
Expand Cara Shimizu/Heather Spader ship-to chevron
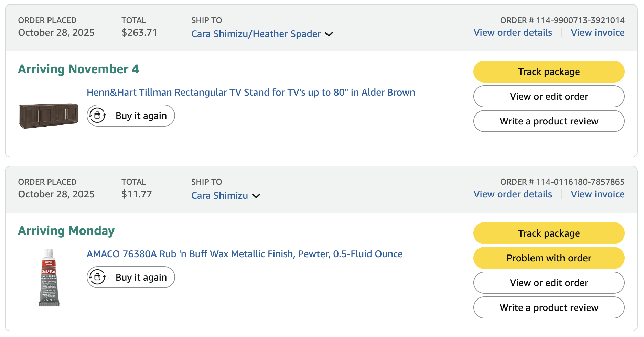329,34
